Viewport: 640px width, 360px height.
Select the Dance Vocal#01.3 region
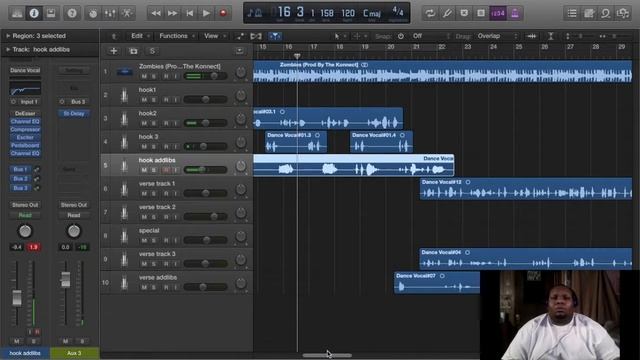click(296, 142)
